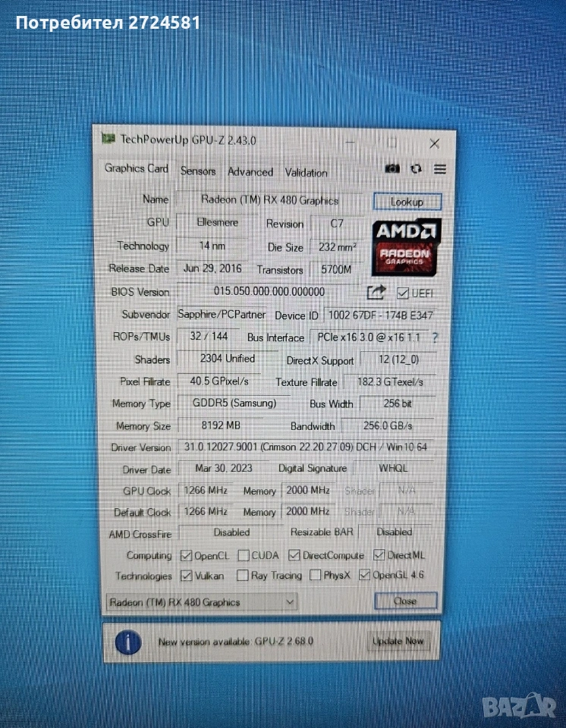Click the Update Now button
Image resolution: width=566 pixels, height=728 pixels.
click(x=398, y=642)
